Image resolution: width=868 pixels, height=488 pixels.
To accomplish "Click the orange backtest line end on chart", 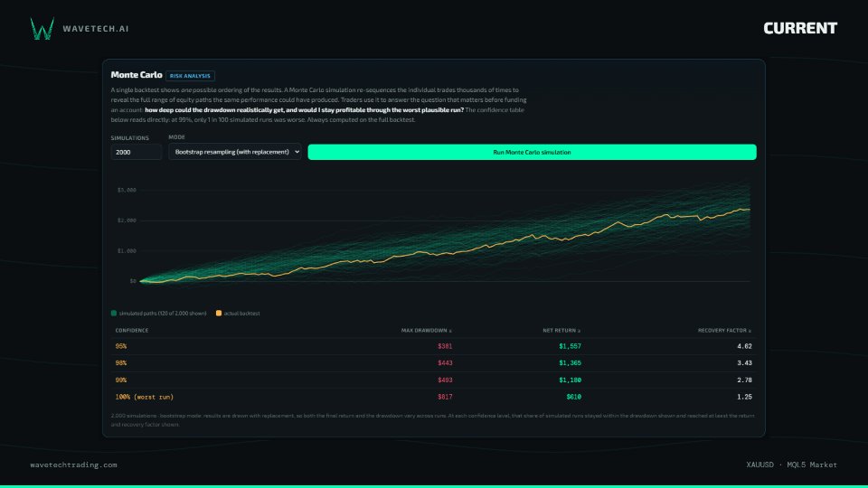I will click(749, 209).
